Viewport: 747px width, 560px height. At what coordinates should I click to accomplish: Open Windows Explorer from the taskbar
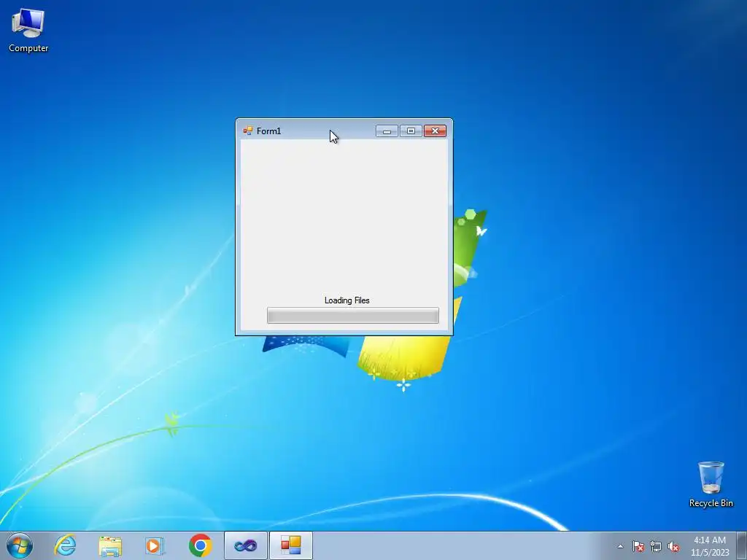110,545
